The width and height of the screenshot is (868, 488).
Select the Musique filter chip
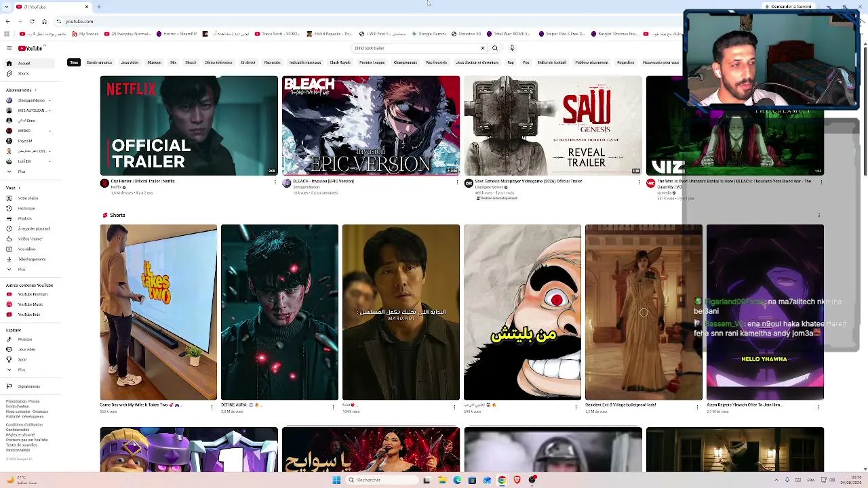[154, 62]
